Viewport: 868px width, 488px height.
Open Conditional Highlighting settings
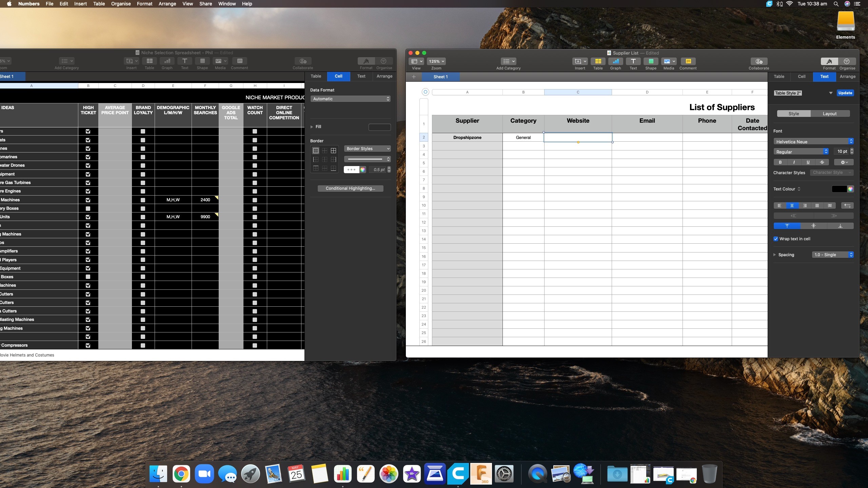tap(350, 188)
